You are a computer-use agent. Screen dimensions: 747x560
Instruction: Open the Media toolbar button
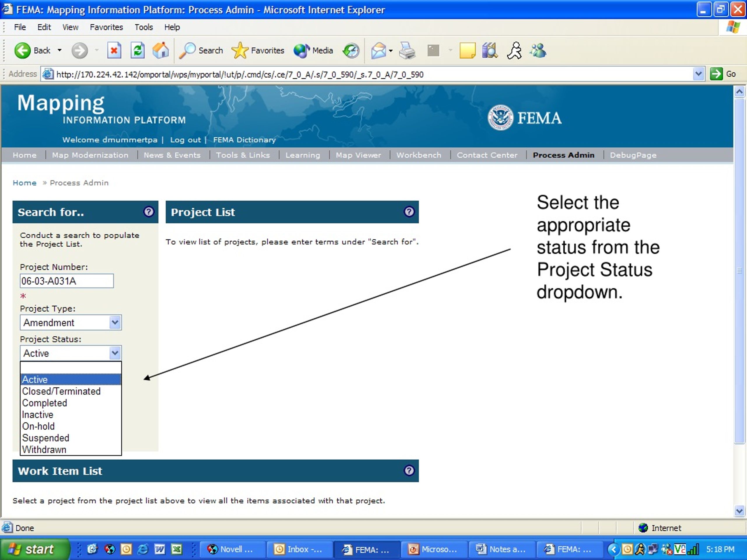pos(313,51)
